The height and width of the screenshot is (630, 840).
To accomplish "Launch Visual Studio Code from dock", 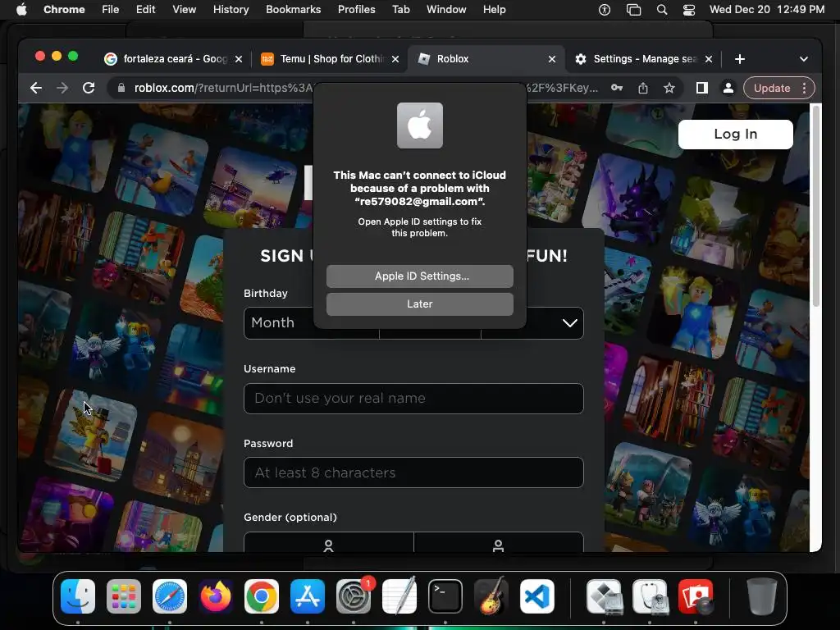I will (536, 596).
